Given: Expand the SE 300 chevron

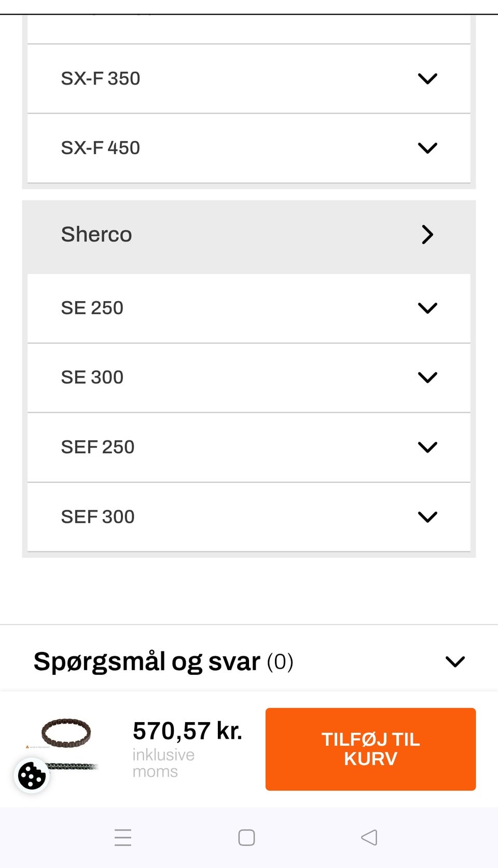Looking at the screenshot, I should tap(427, 377).
